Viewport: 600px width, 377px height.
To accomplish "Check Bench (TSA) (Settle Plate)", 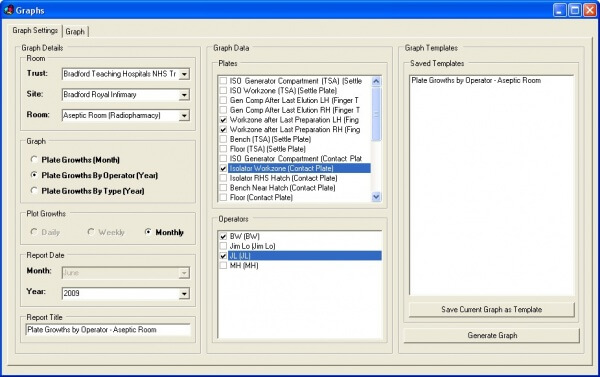I will (x=223, y=139).
